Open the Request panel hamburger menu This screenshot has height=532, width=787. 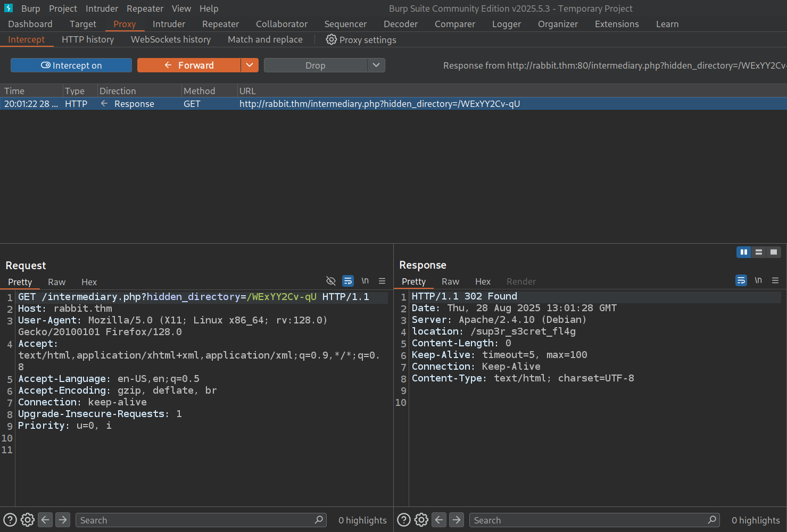(382, 281)
